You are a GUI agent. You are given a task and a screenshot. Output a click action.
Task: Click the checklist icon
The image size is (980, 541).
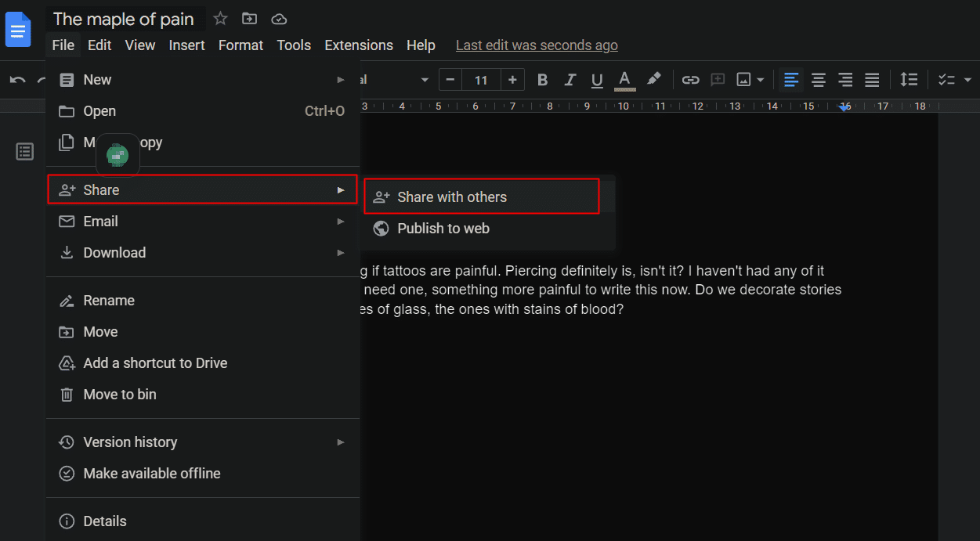coord(946,80)
